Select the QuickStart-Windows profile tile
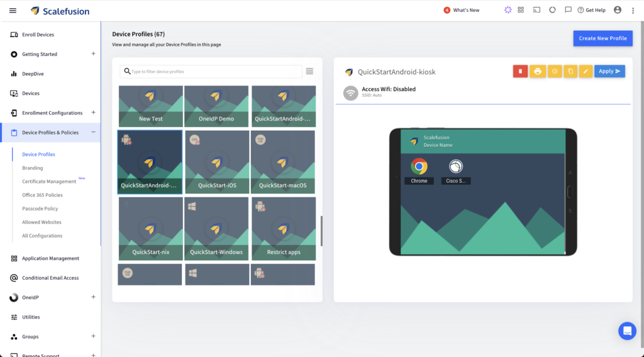 [216, 229]
